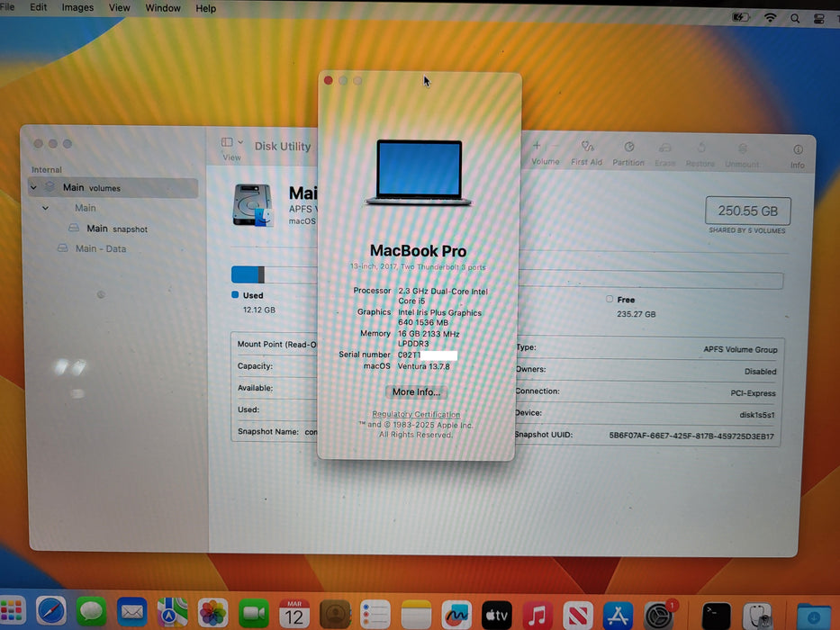Open Mail from the Dock
Screen dimensions: 840x630
(x=131, y=612)
